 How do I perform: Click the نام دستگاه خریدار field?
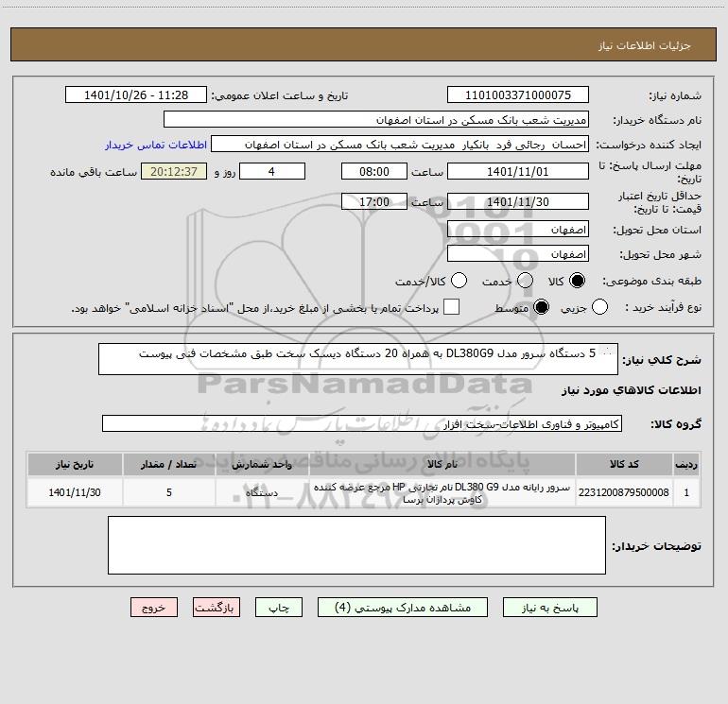click(x=376, y=120)
